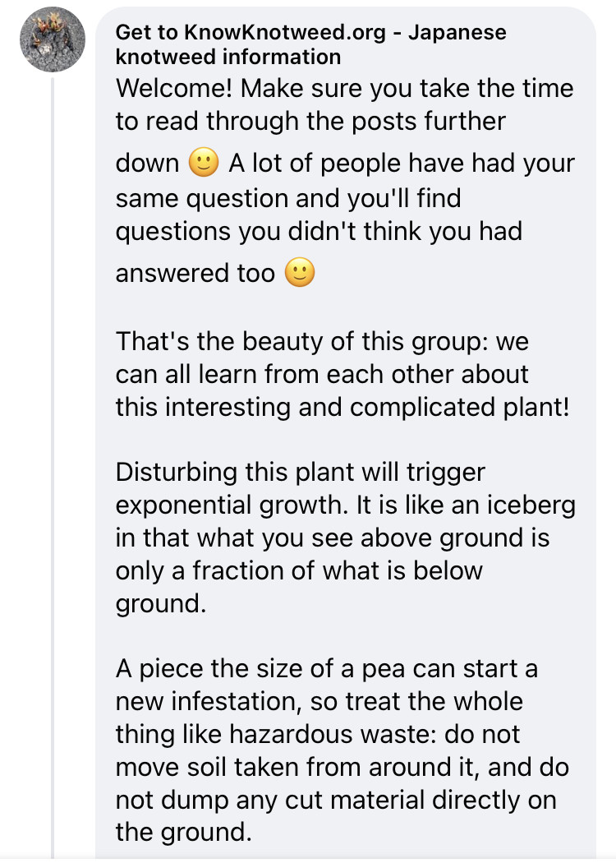
Task: Click the phrase 'exponential growth'
Action: (x=210, y=505)
